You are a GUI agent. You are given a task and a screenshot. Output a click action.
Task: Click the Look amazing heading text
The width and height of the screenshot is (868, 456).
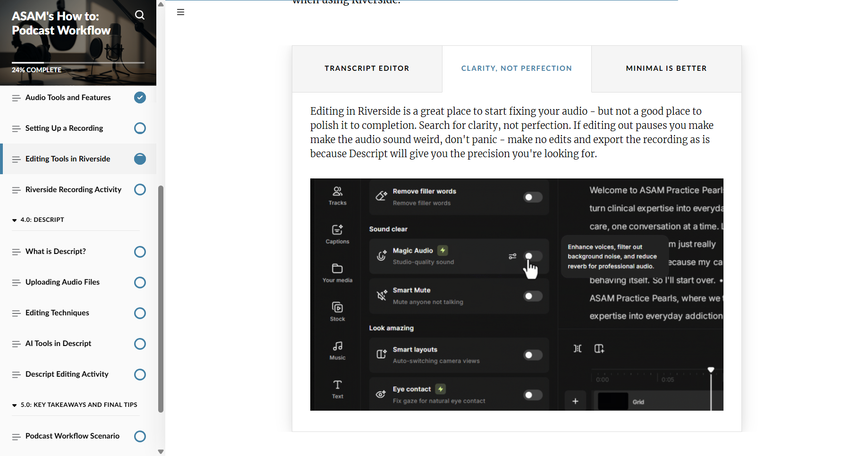coord(391,328)
